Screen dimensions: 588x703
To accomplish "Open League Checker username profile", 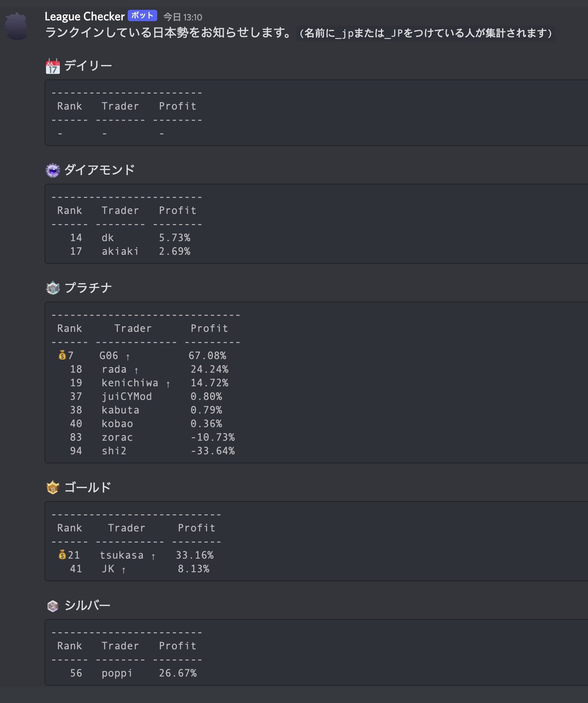I will click(84, 17).
